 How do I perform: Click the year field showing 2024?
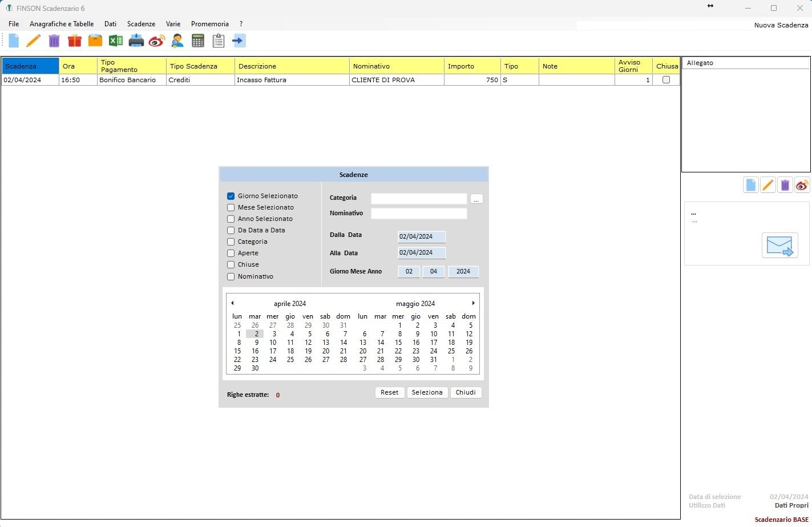coord(463,271)
